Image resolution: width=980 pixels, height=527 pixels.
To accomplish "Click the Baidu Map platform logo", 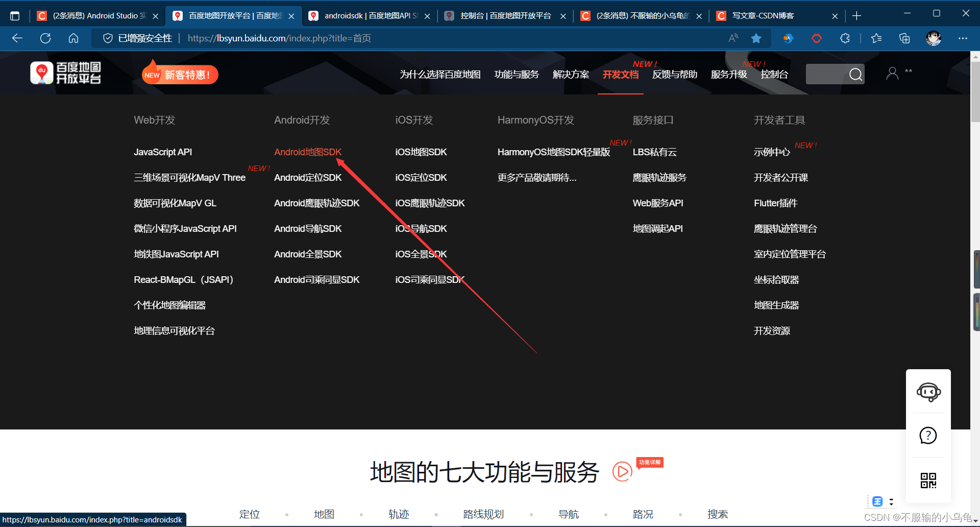I will pos(65,73).
